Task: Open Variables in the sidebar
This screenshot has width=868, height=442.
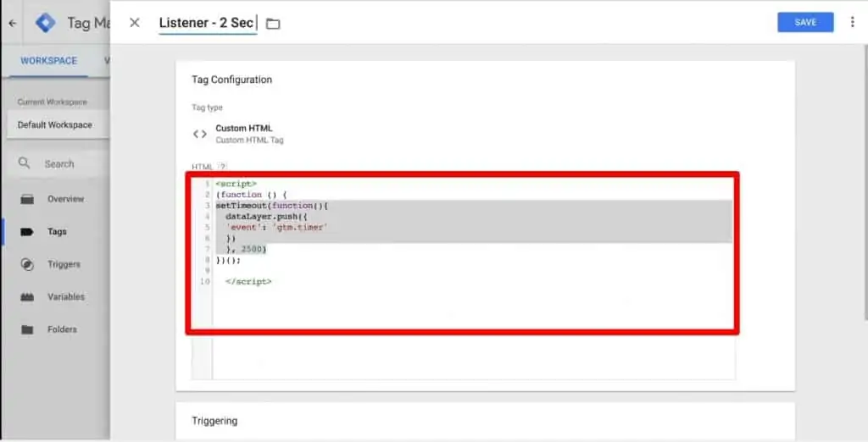Action: (x=66, y=296)
